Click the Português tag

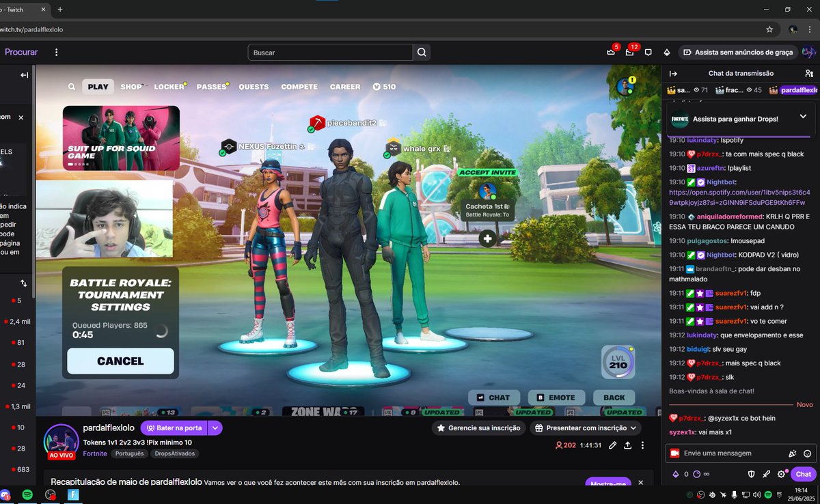129,453
